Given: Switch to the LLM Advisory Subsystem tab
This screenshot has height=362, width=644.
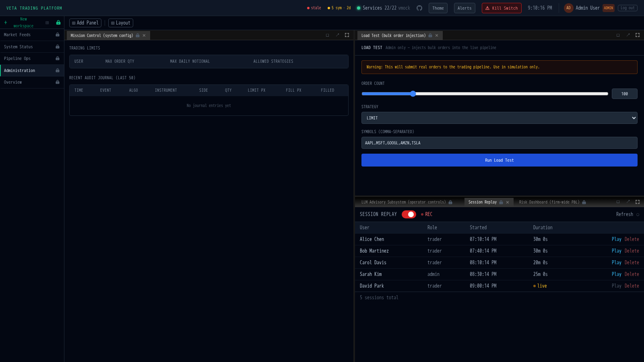Looking at the screenshot, I should click(x=403, y=202).
